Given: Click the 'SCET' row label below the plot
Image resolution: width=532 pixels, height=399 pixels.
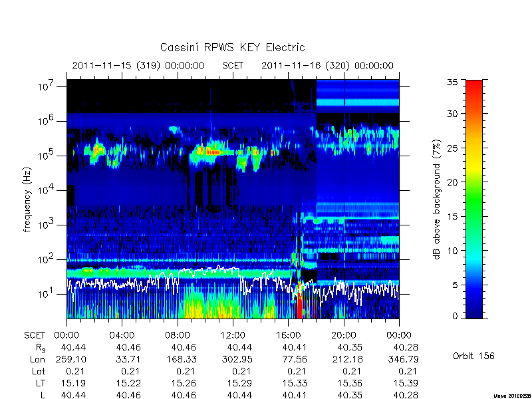Looking at the screenshot, I should click(x=35, y=335).
